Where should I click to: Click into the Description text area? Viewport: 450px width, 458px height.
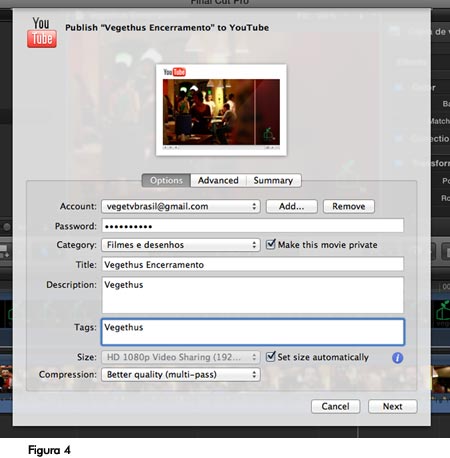pyautogui.click(x=253, y=295)
